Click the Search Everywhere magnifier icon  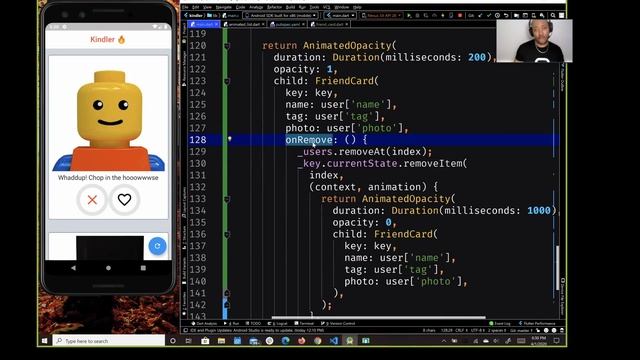click(553, 16)
